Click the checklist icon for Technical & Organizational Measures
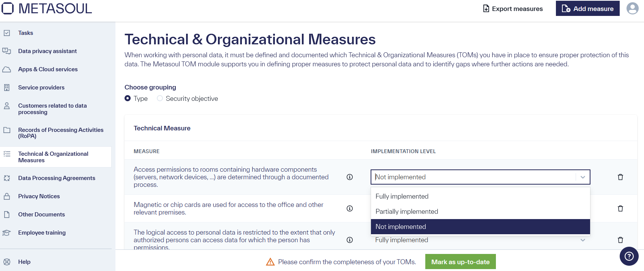 coord(7,154)
